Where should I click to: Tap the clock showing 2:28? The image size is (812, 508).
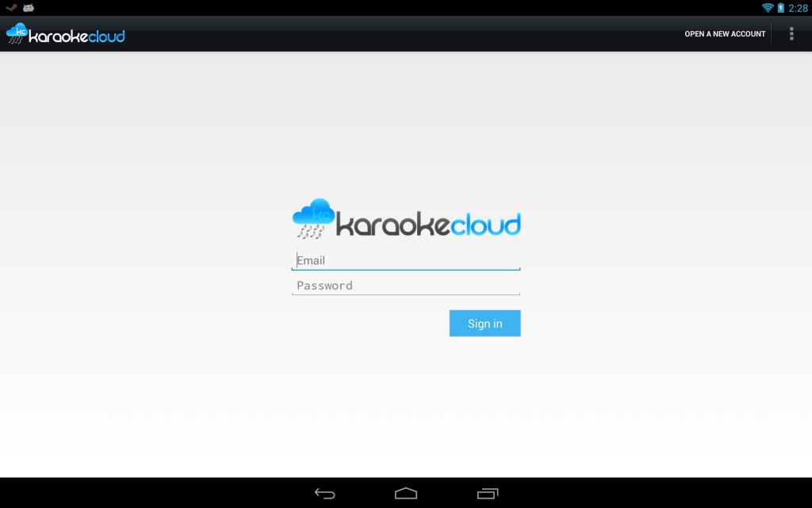coord(798,8)
